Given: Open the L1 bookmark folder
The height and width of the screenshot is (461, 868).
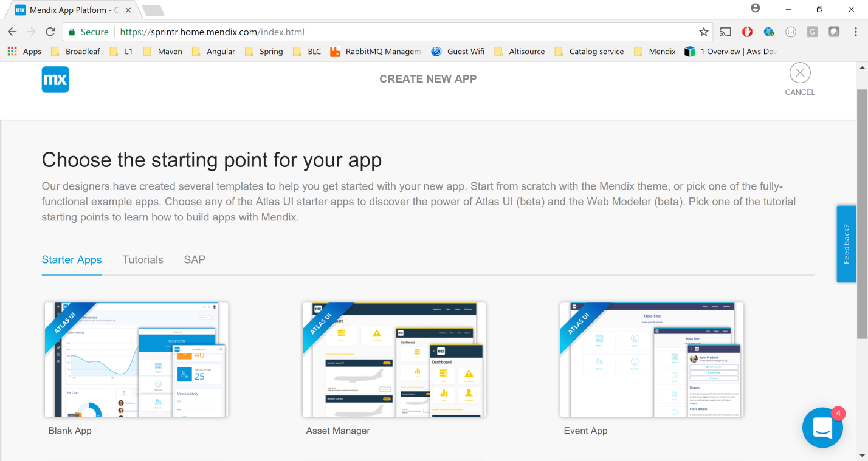Looking at the screenshot, I should (121, 52).
